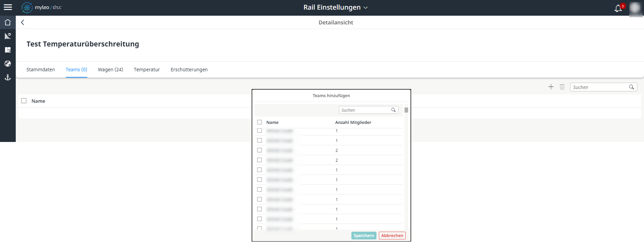This screenshot has height=246, width=644.
Task: Open the Erschütterungen tab
Action: 189,69
